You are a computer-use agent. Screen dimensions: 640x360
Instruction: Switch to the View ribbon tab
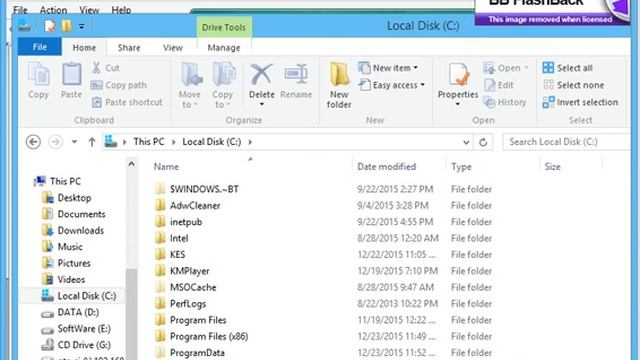(173, 47)
